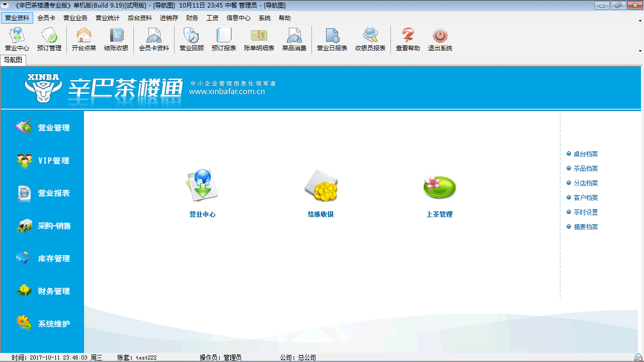Open 营业中心 toolbar icon
The width and height of the screenshot is (644, 362).
pos(17,40)
